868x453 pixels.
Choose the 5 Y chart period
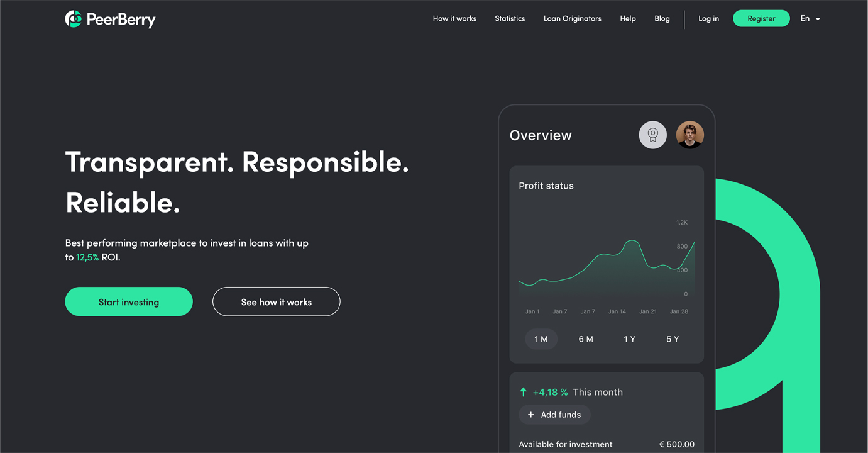click(x=673, y=339)
